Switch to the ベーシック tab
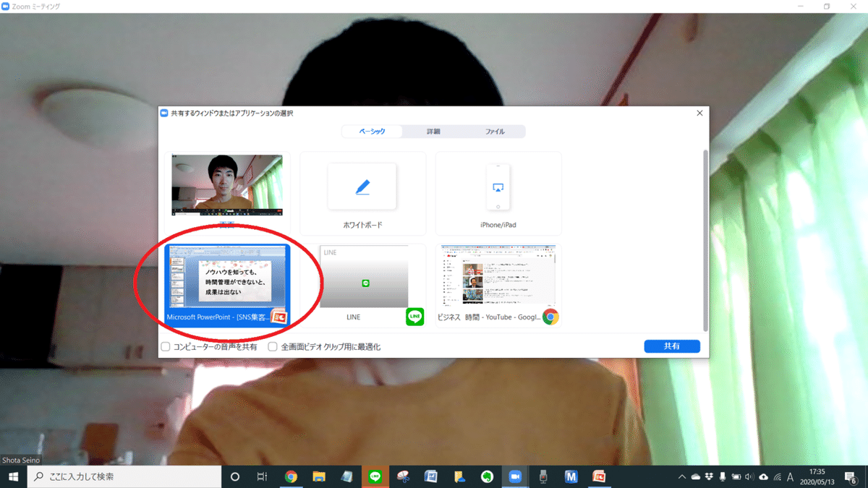868x488 pixels. pyautogui.click(x=373, y=132)
